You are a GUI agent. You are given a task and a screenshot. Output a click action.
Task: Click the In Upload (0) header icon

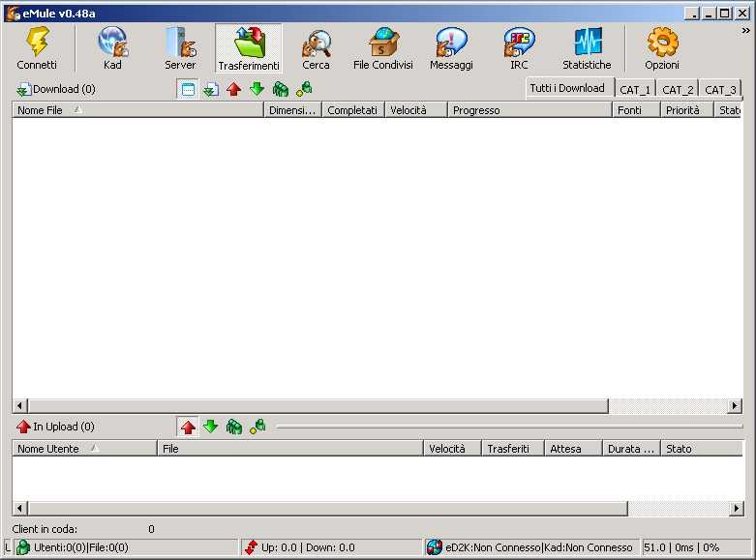click(x=23, y=427)
